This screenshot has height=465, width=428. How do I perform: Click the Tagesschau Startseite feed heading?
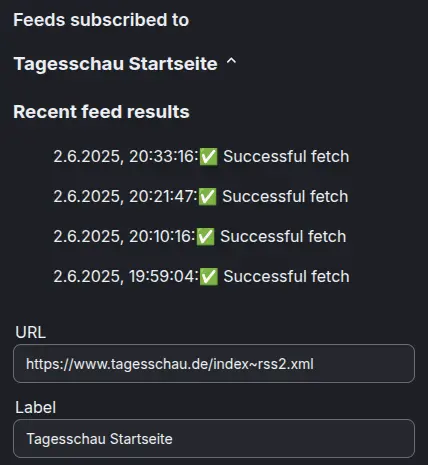pyautogui.click(x=115, y=64)
